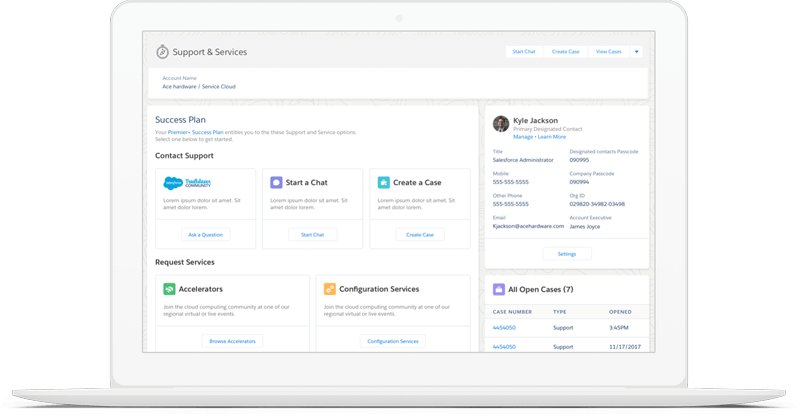The height and width of the screenshot is (417, 800).
Task: Click Start Chat in the header
Action: pos(524,52)
